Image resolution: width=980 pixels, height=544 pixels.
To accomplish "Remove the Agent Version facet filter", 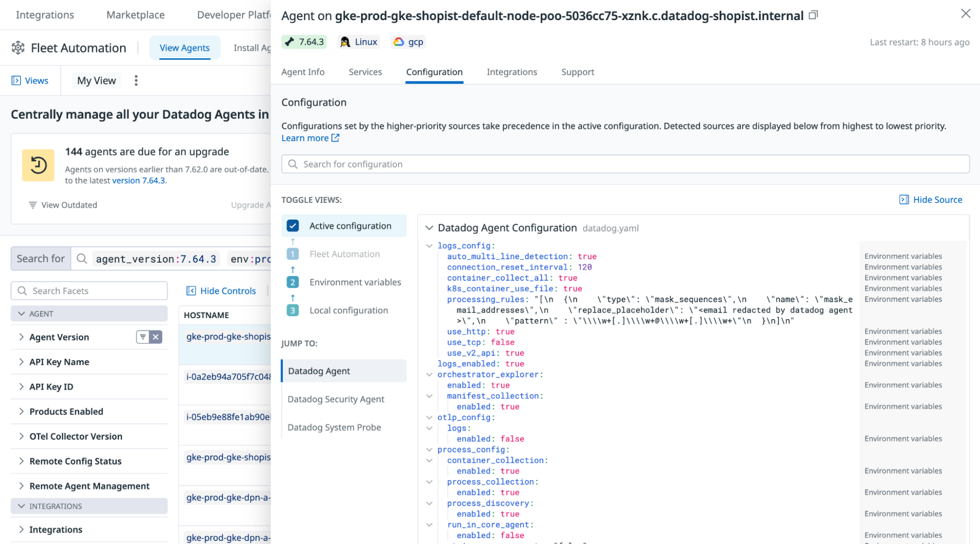I will pos(156,337).
